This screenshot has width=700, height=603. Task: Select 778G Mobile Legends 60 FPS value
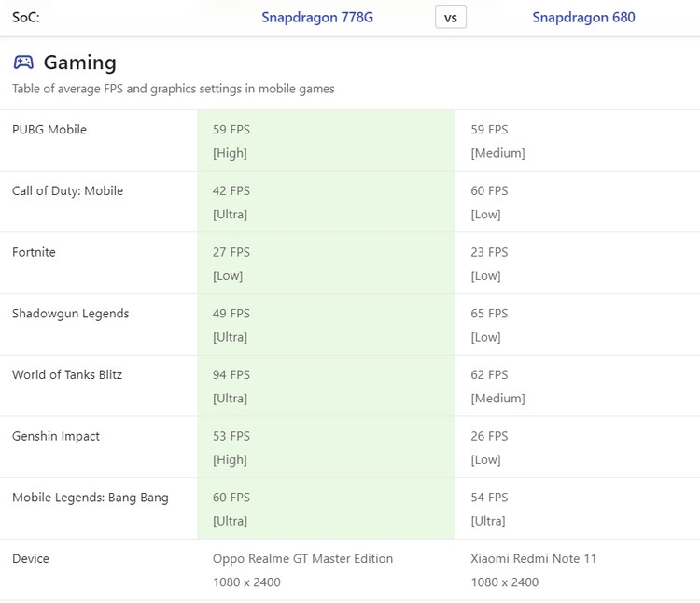pos(231,498)
